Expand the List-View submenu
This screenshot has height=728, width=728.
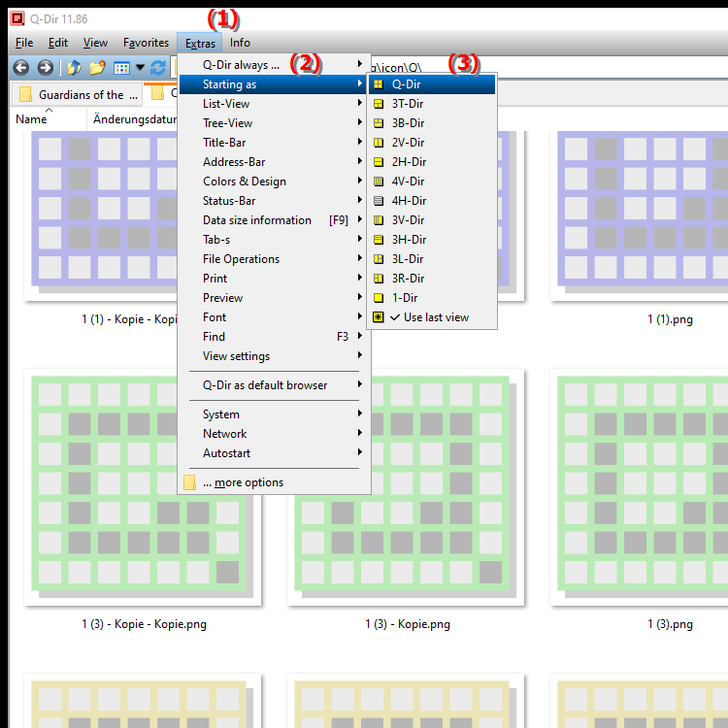274,104
